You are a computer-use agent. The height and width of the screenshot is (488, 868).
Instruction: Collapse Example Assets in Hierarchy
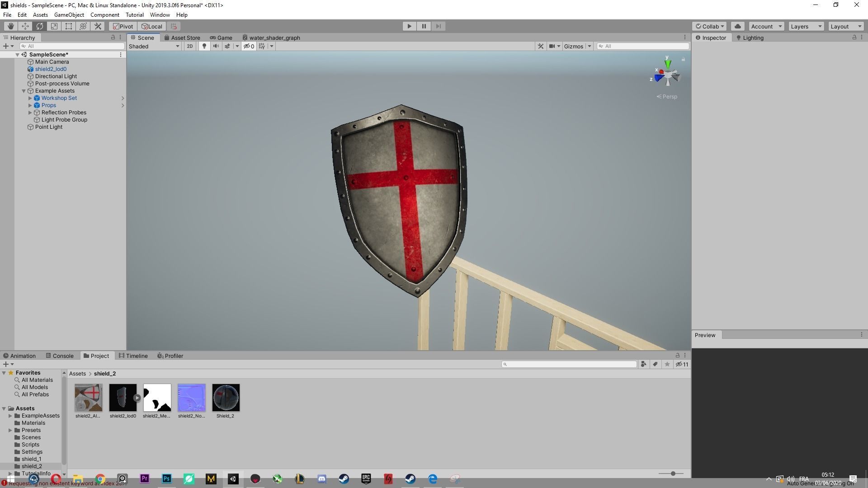coord(24,91)
